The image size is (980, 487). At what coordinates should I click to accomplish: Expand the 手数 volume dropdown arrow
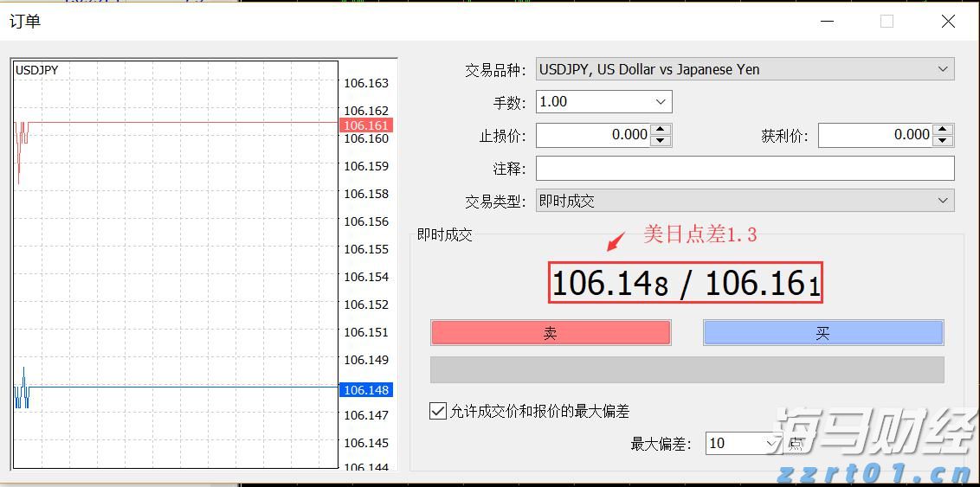tap(661, 102)
